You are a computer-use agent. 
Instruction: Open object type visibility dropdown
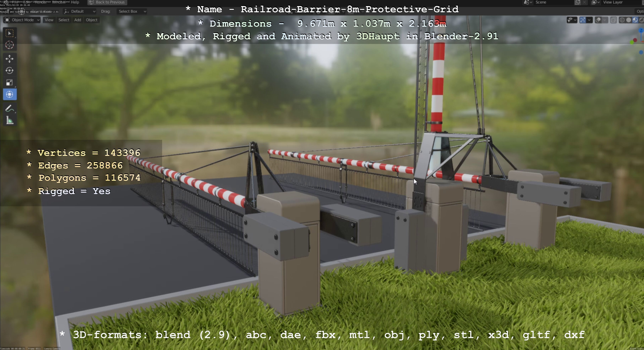pos(572,20)
